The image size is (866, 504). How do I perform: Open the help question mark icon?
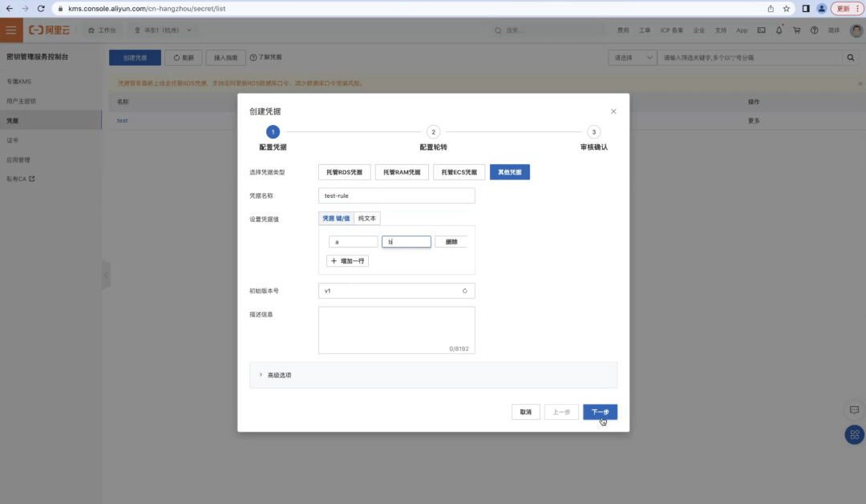814,30
